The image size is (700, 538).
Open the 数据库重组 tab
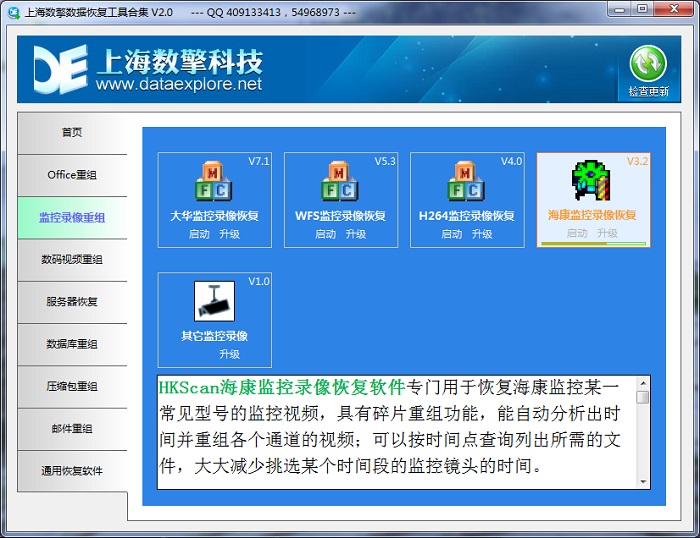coord(72,344)
